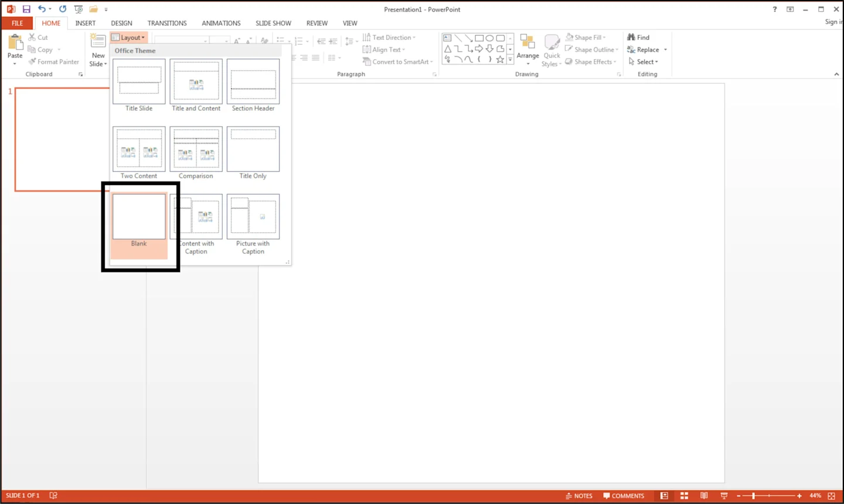Image resolution: width=844 pixels, height=504 pixels.
Task: Click Replace in the Editing group
Action: click(646, 49)
